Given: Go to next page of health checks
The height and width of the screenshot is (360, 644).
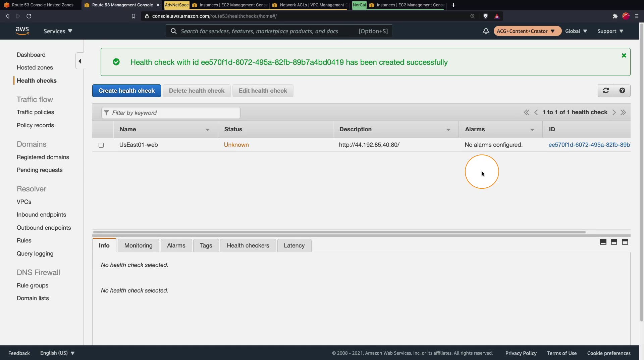Looking at the screenshot, I should [x=614, y=113].
